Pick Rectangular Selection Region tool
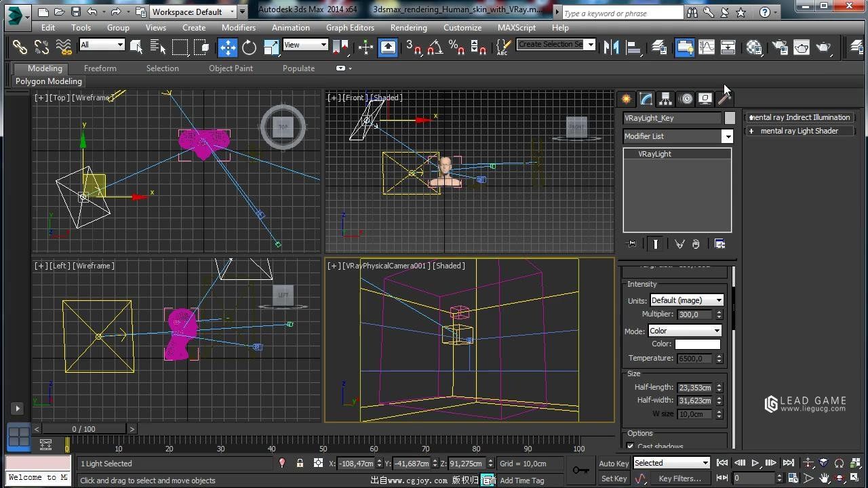 tap(180, 47)
